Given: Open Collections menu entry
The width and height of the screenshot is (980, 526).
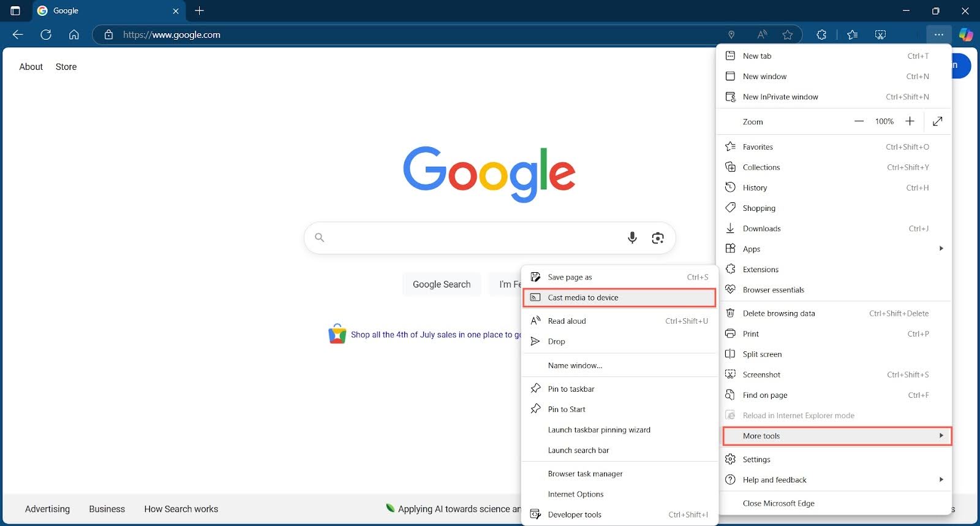Looking at the screenshot, I should (834, 167).
